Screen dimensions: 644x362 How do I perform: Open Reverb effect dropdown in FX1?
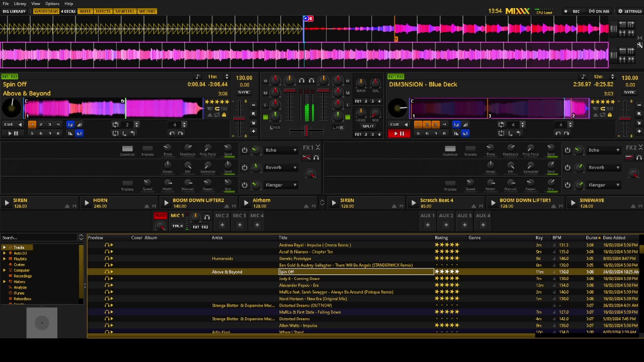click(x=281, y=167)
